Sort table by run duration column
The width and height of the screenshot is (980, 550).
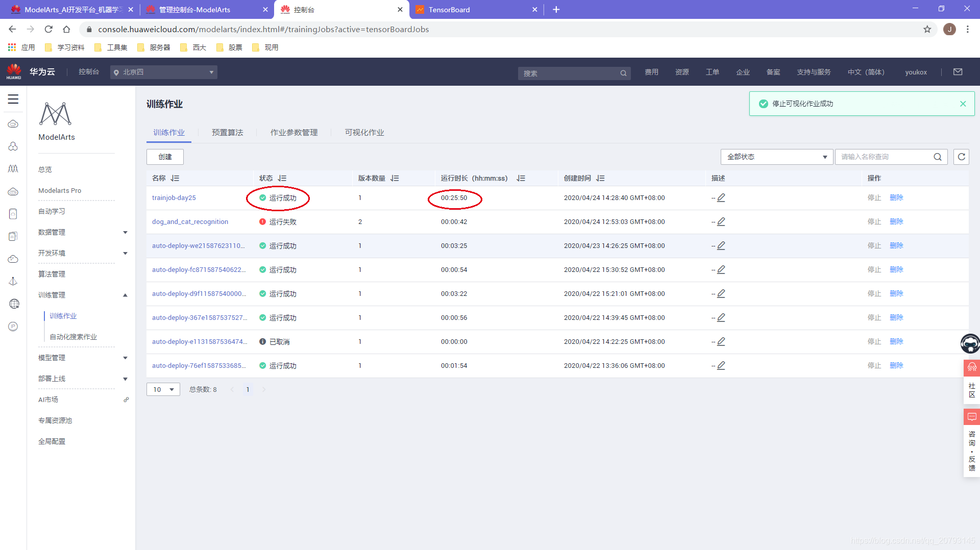[521, 178]
